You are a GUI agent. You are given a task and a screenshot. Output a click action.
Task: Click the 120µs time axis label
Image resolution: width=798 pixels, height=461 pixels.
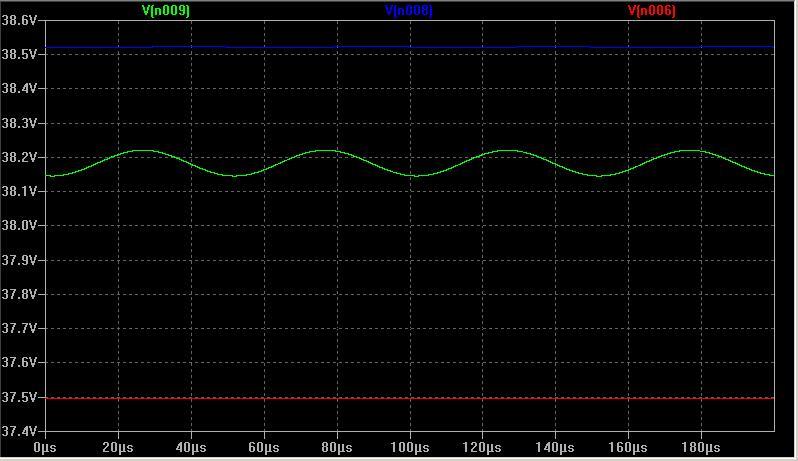[482, 448]
